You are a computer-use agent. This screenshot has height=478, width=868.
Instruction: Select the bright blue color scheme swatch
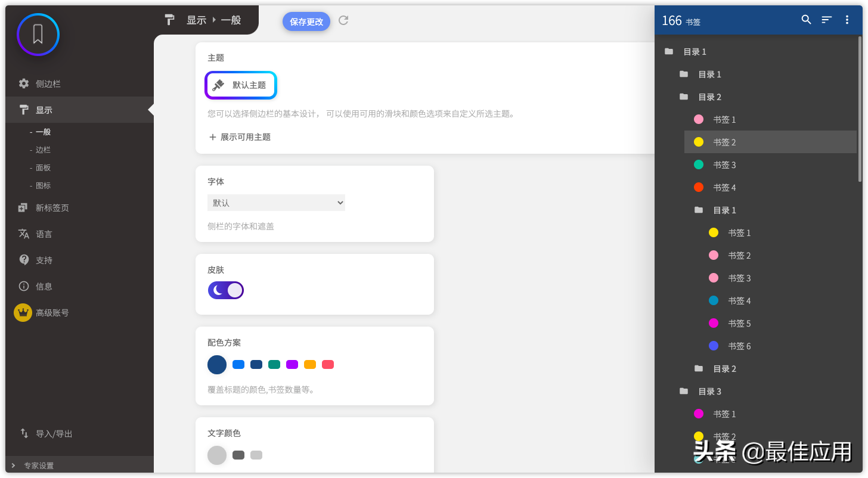(238, 364)
